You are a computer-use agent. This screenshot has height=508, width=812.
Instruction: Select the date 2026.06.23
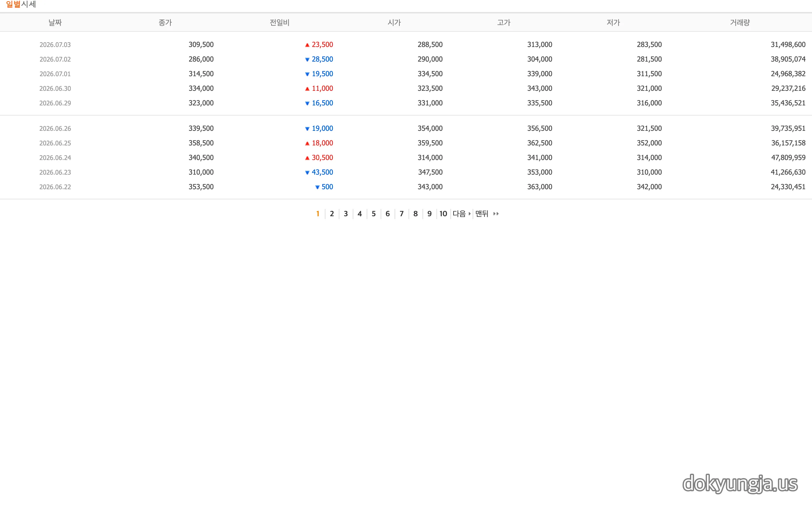tap(55, 172)
